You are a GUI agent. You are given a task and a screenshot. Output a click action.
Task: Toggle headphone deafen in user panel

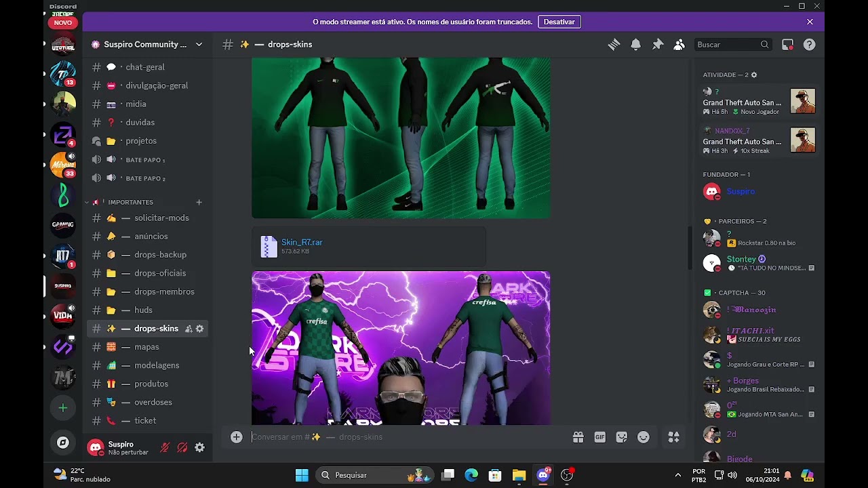pos(182,447)
